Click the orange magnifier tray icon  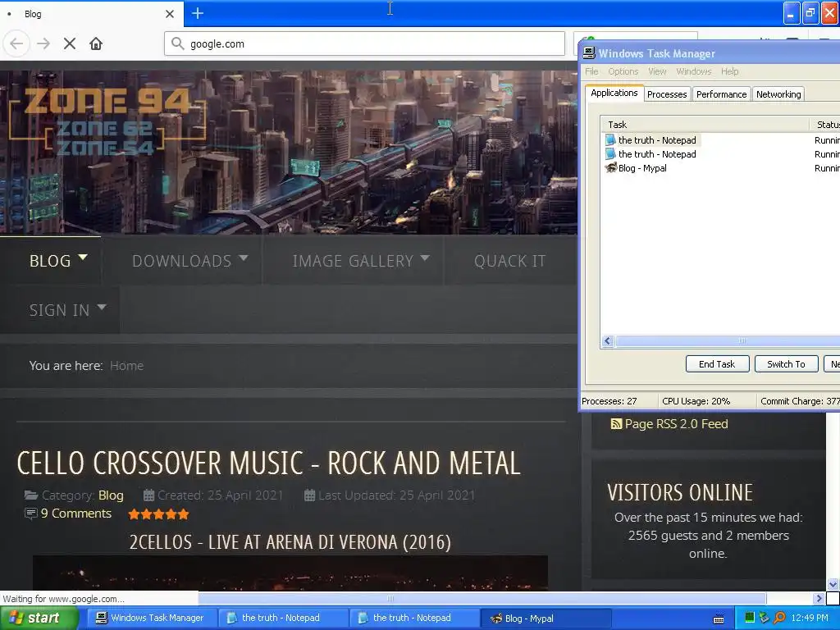click(x=779, y=618)
